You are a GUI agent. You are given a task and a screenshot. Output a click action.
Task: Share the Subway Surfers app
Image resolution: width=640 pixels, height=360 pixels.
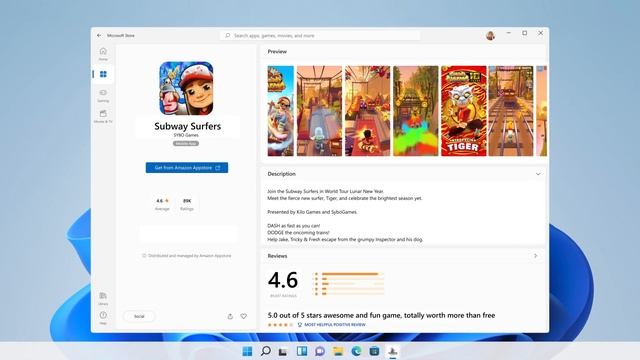click(x=230, y=316)
